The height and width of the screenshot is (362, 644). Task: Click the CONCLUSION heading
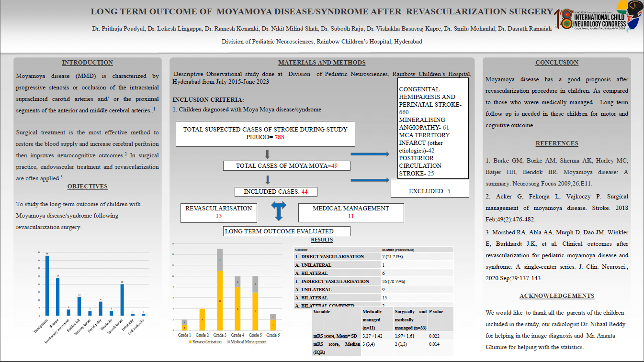pyautogui.click(x=557, y=63)
